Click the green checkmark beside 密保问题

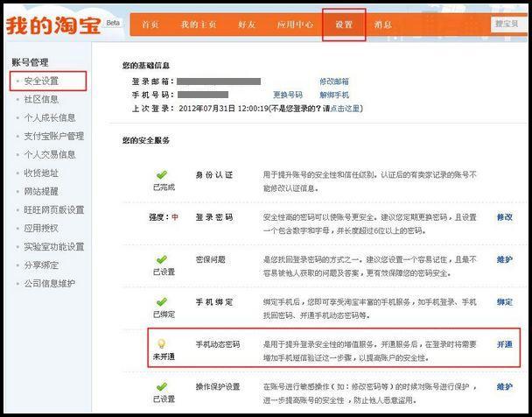point(161,259)
